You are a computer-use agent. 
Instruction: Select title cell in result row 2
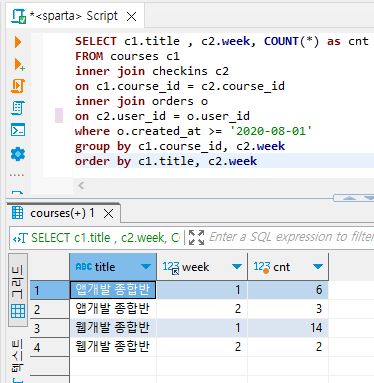pyautogui.click(x=113, y=309)
